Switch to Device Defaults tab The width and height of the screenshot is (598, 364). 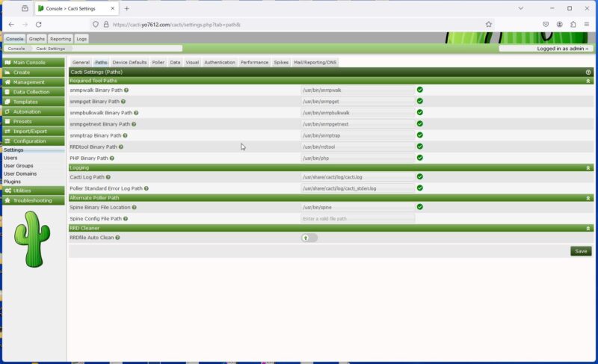click(129, 63)
